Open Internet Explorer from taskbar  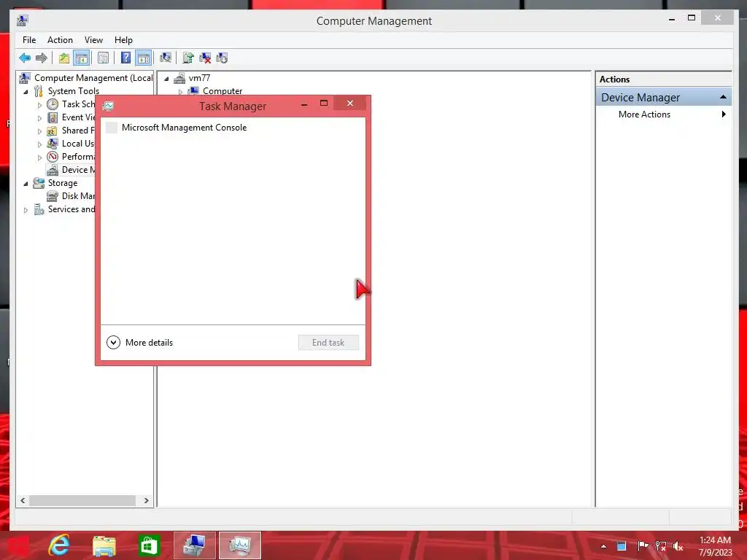[60, 545]
